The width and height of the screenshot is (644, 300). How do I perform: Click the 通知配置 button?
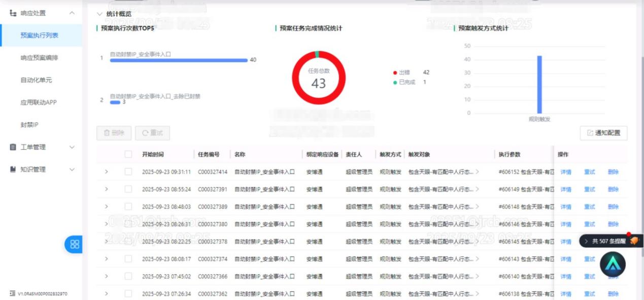pyautogui.click(x=603, y=133)
